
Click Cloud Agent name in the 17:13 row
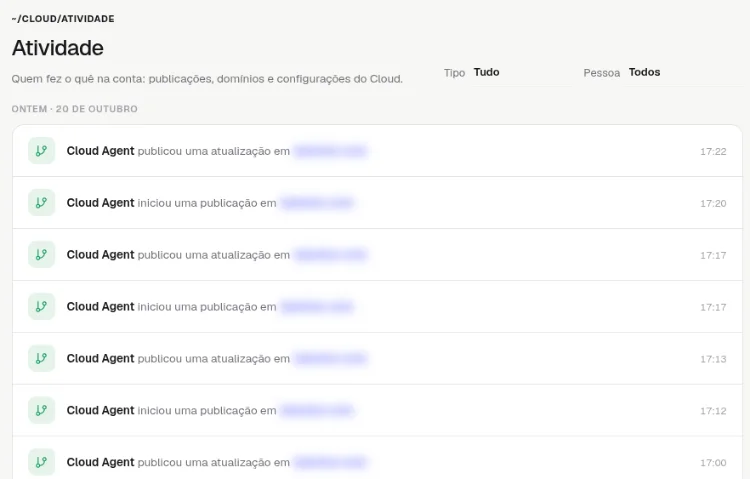(100, 358)
